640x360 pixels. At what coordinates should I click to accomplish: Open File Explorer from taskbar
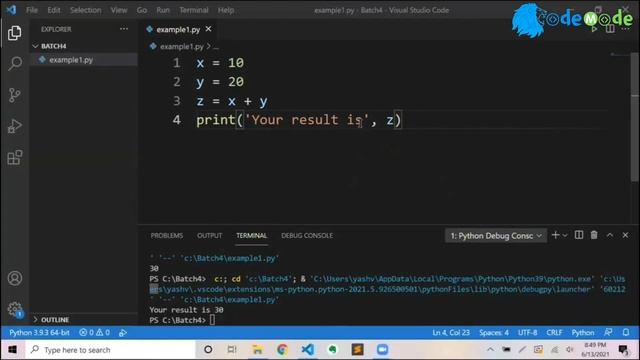click(x=257, y=350)
